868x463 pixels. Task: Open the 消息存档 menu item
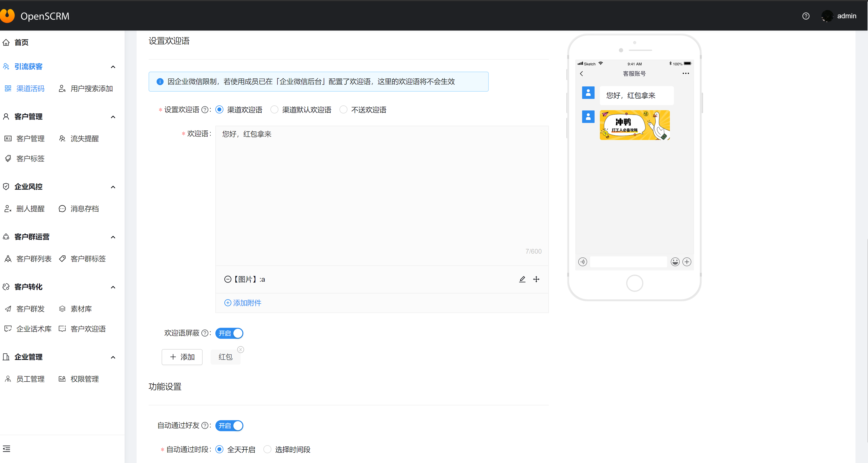point(84,209)
